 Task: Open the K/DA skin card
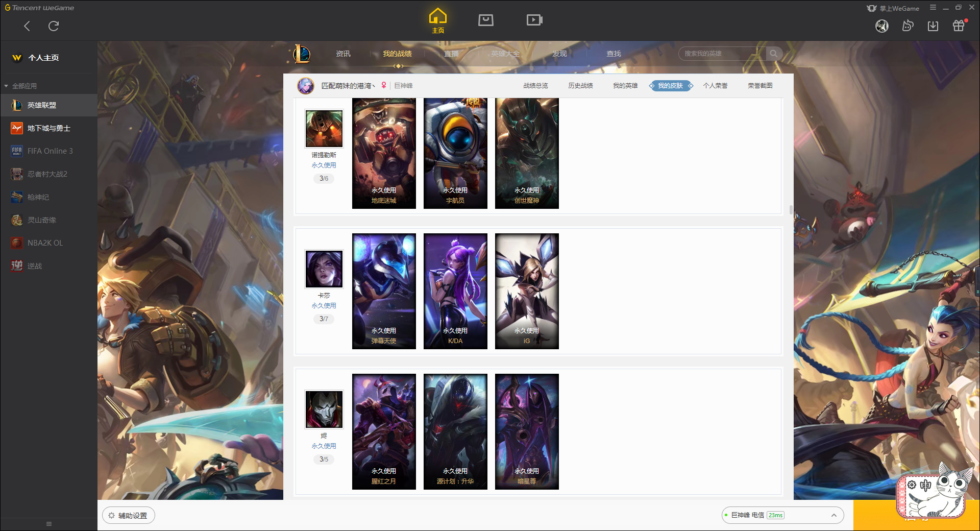[x=455, y=291]
